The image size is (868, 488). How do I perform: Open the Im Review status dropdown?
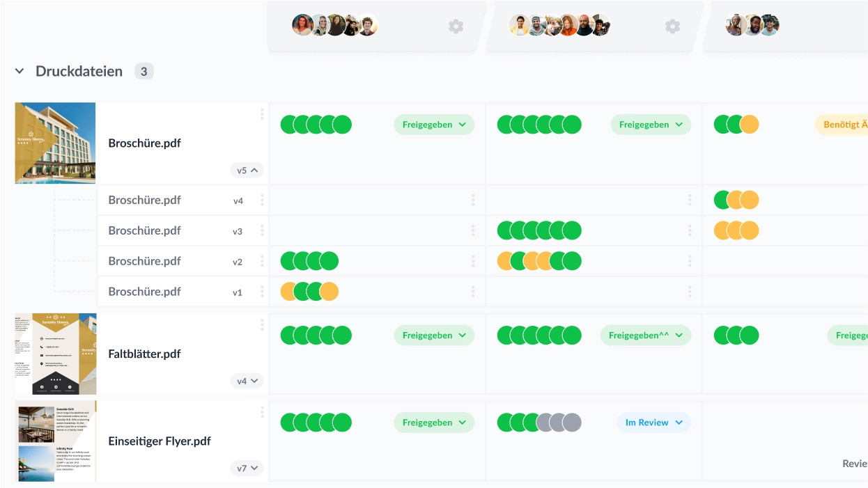pyautogui.click(x=653, y=423)
